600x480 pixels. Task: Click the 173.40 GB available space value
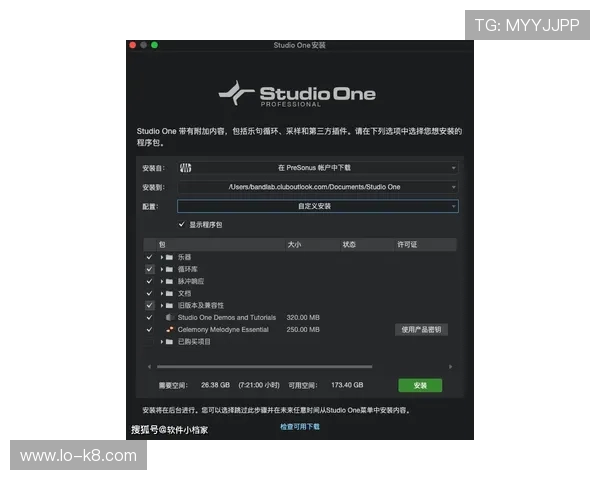coord(347,385)
